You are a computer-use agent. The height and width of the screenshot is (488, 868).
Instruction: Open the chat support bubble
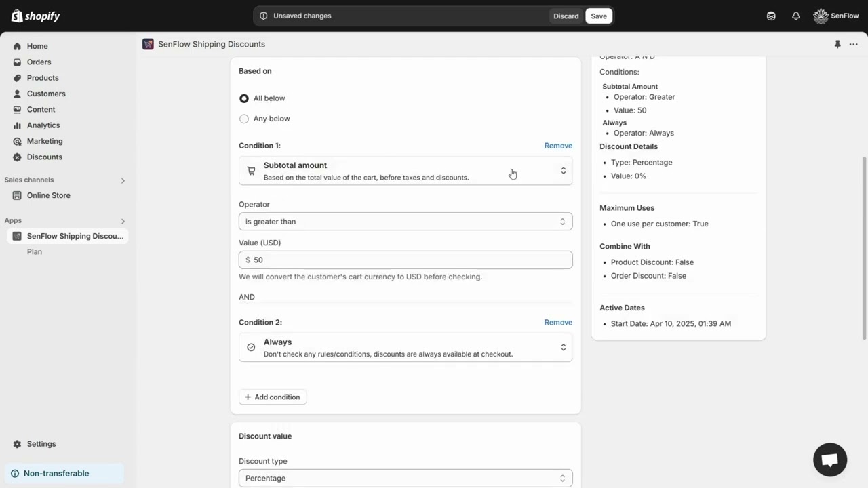(829, 460)
